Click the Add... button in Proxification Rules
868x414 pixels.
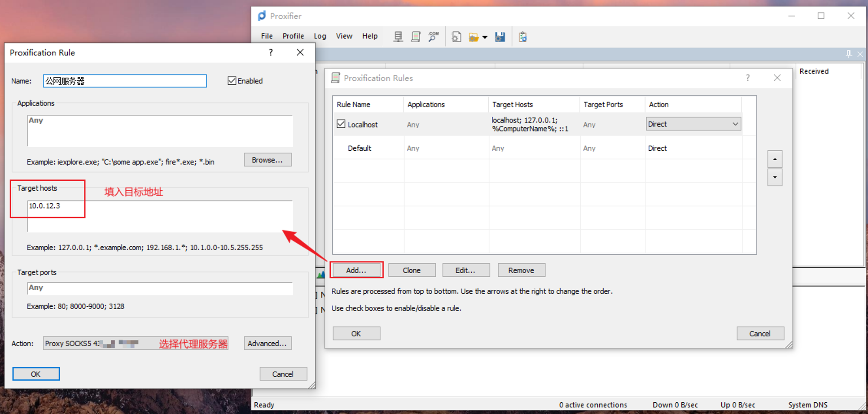(356, 270)
